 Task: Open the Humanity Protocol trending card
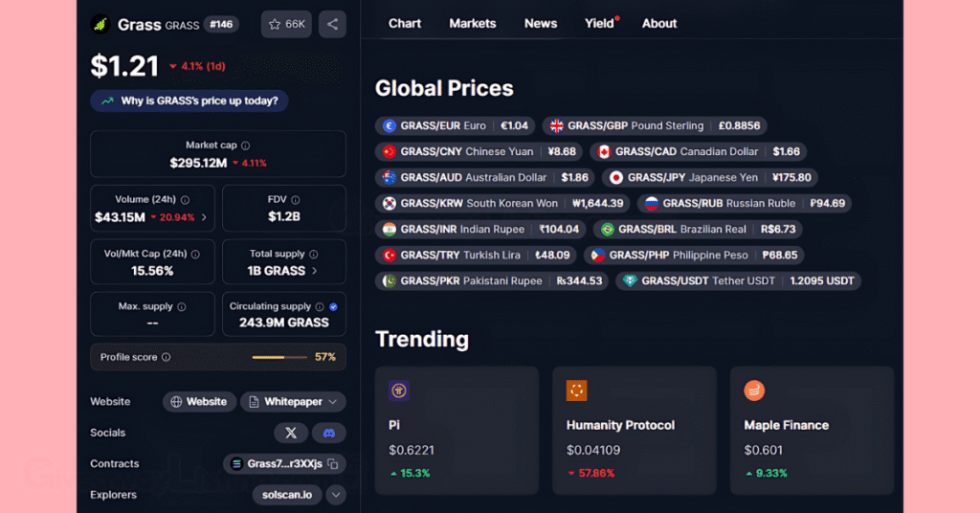point(635,431)
